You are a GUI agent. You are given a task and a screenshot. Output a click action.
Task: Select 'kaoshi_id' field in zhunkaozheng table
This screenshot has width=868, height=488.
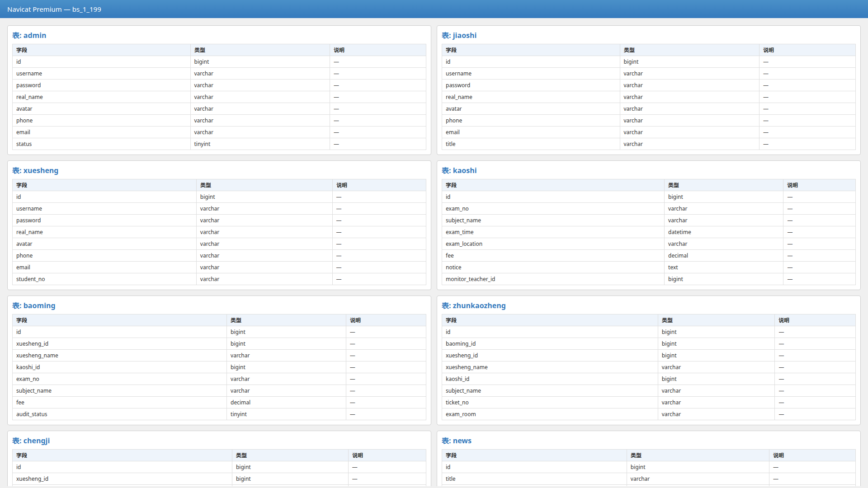[x=458, y=379]
